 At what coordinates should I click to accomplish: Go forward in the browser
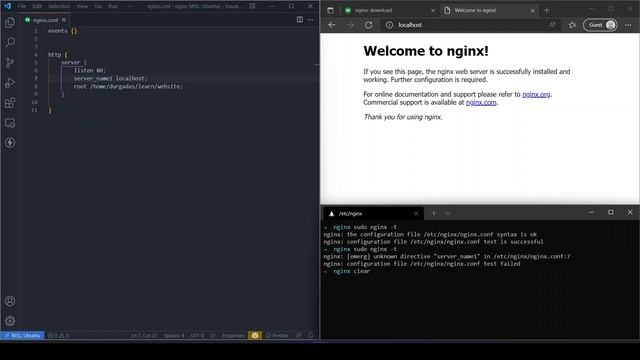350,25
